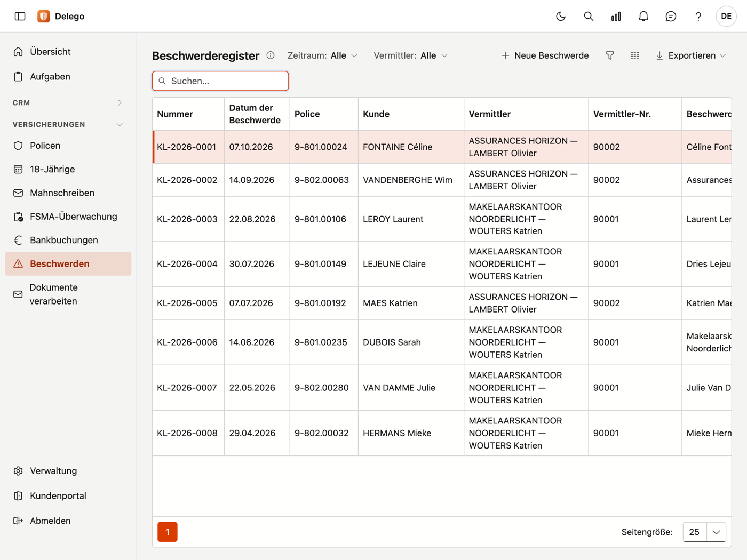Image resolution: width=747 pixels, height=560 pixels.
Task: Select complaint row KL-2026-0008
Action: tap(442, 433)
